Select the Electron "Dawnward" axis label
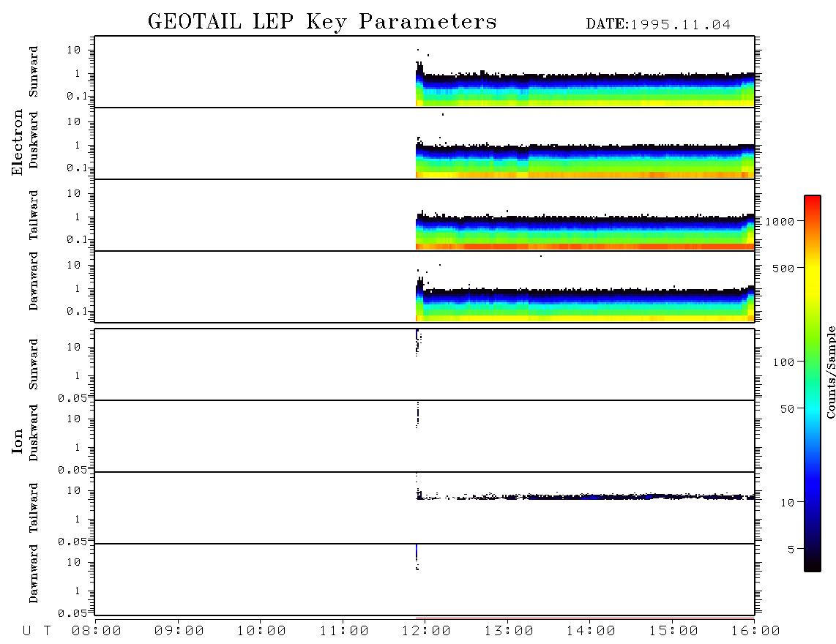 pos(34,282)
